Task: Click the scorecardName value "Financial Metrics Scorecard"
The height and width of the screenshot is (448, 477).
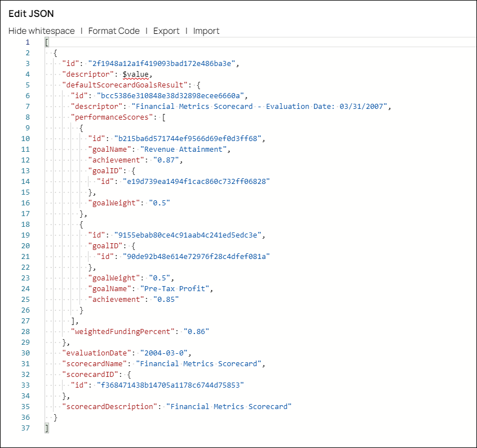Action: [x=198, y=364]
